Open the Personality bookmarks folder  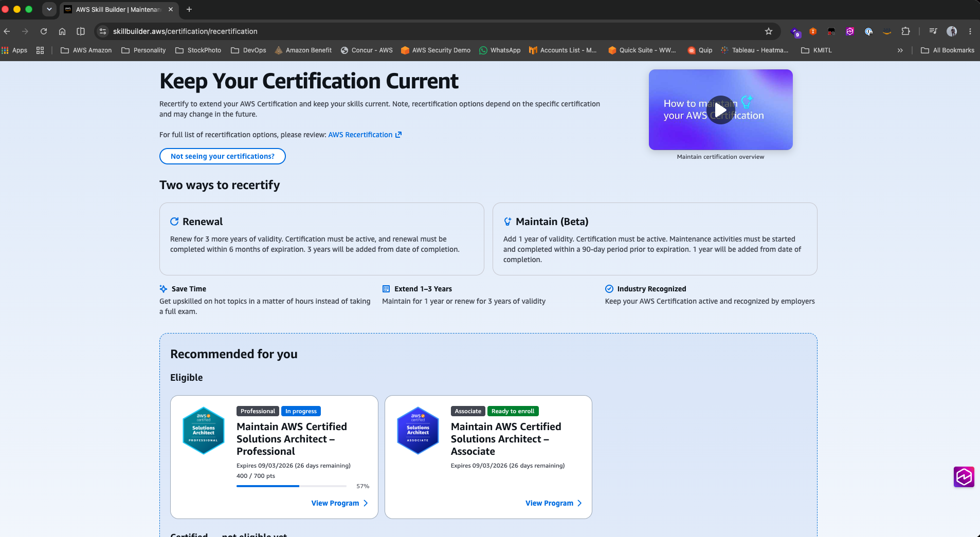click(x=143, y=50)
